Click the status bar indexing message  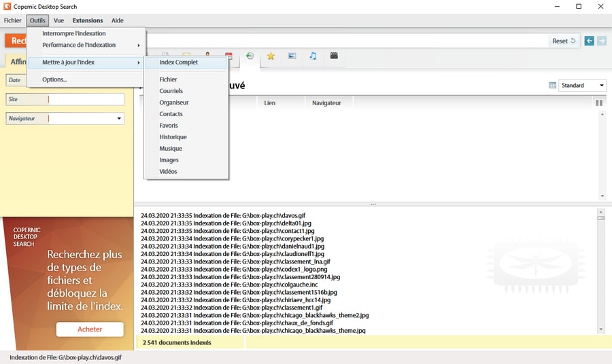coord(65,357)
